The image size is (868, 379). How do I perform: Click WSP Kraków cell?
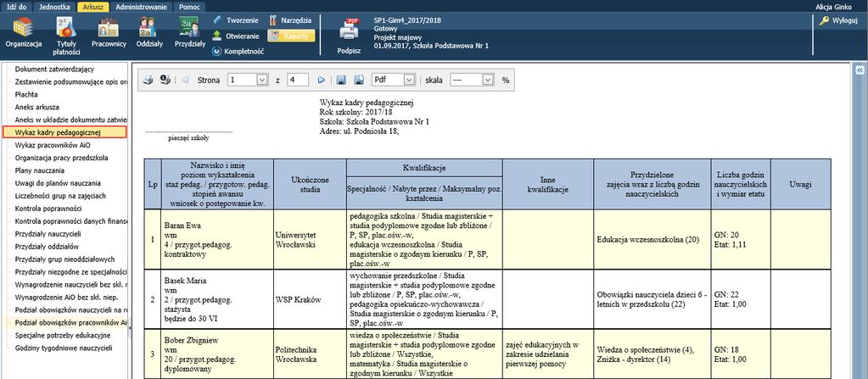310,299
